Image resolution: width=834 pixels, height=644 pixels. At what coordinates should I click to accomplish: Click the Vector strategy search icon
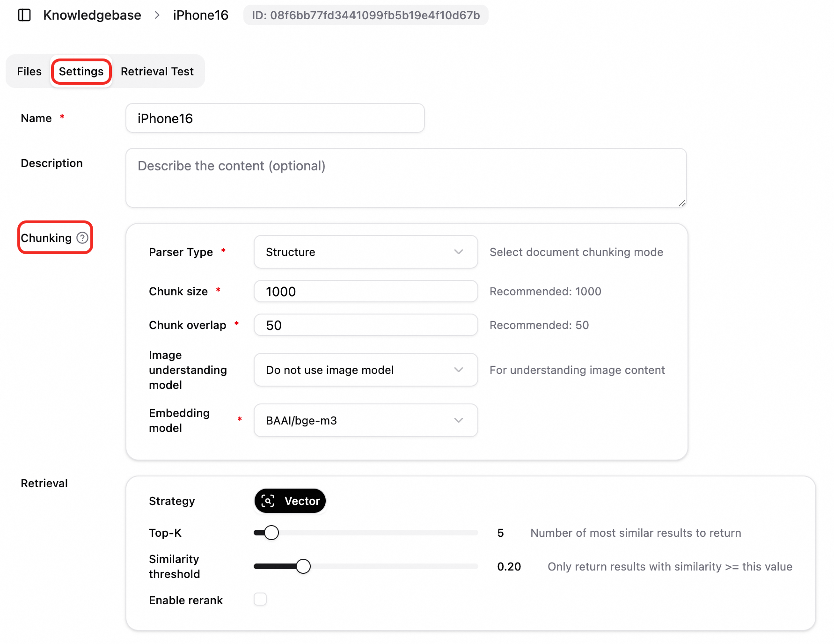click(x=268, y=501)
